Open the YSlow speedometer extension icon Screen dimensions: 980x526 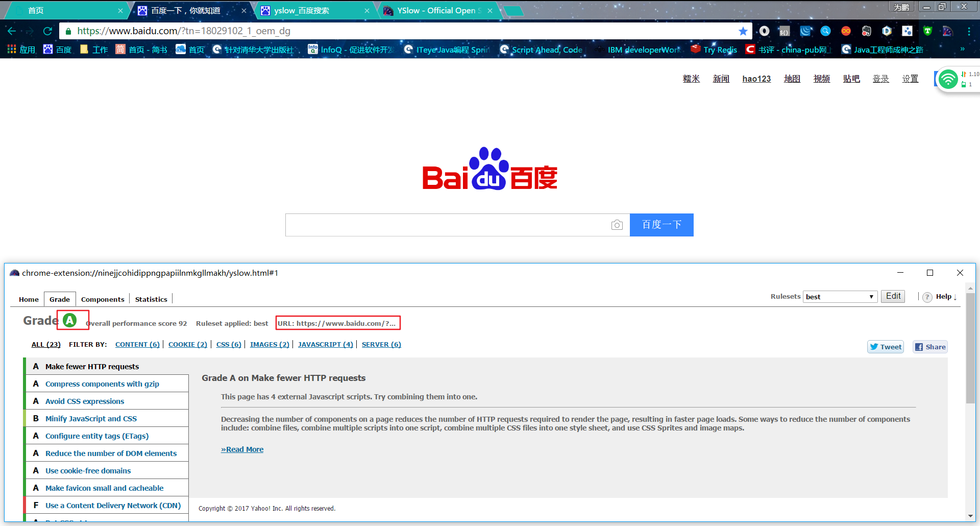tap(948, 31)
